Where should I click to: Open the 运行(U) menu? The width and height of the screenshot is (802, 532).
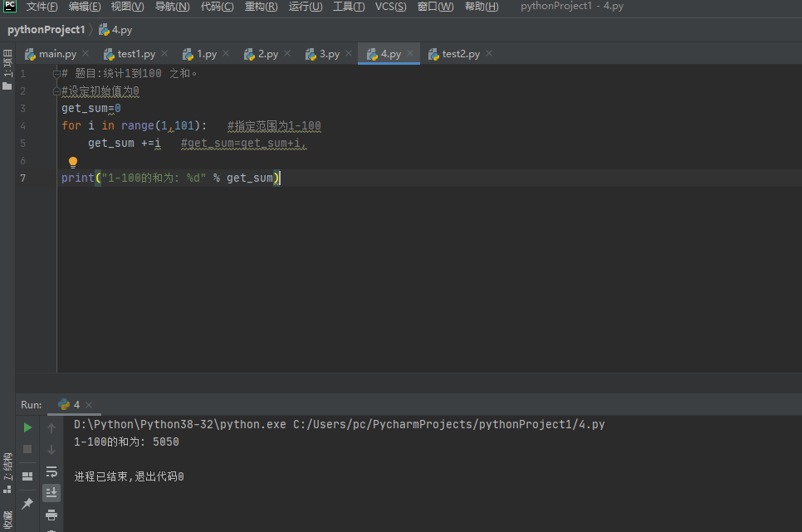point(306,7)
